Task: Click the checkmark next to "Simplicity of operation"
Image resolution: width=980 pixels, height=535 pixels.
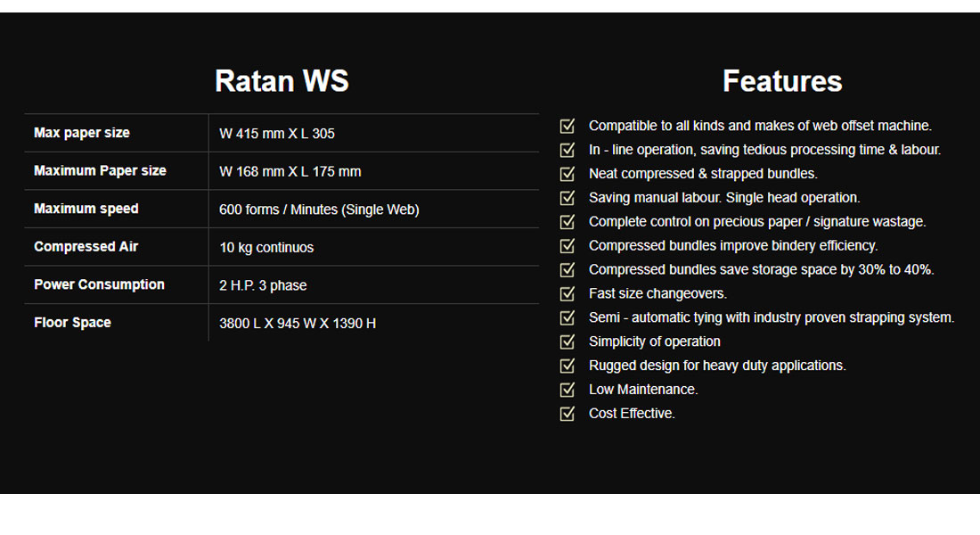Action: 568,342
